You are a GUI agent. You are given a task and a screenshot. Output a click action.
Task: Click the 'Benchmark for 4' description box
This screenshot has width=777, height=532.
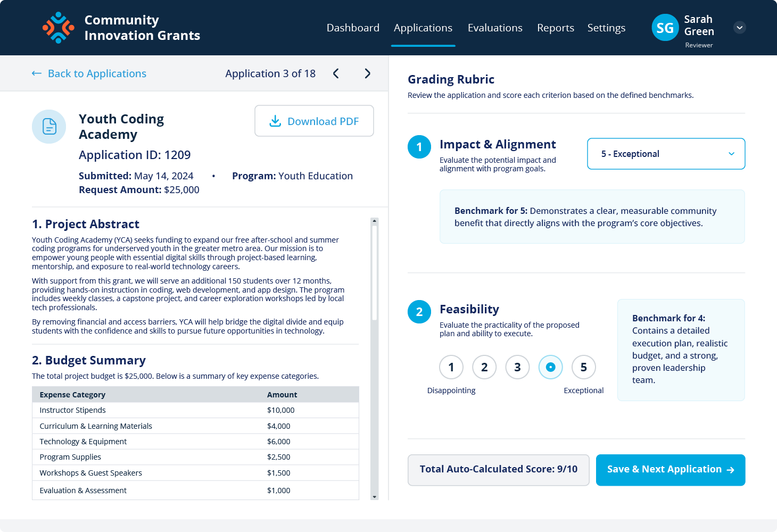pyautogui.click(x=681, y=350)
